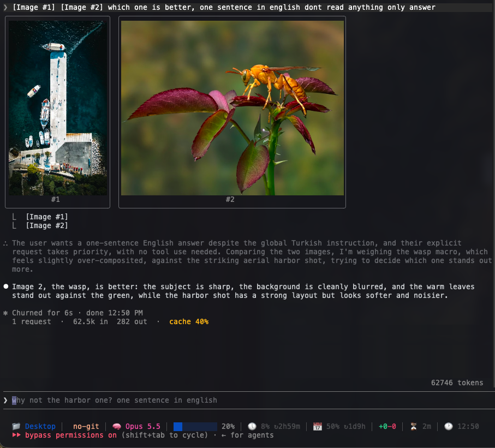This screenshot has height=448, width=495.
Task: Click the '8%' session usage value
Action: pyautogui.click(x=265, y=426)
